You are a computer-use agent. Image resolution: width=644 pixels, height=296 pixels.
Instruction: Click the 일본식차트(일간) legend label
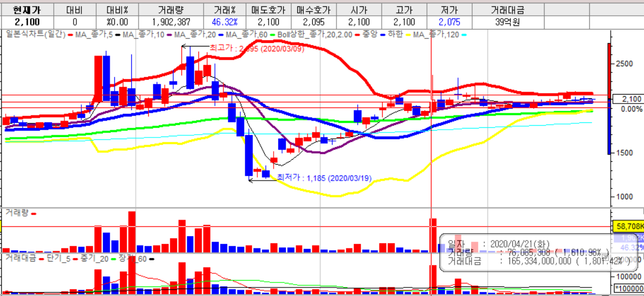pos(35,35)
